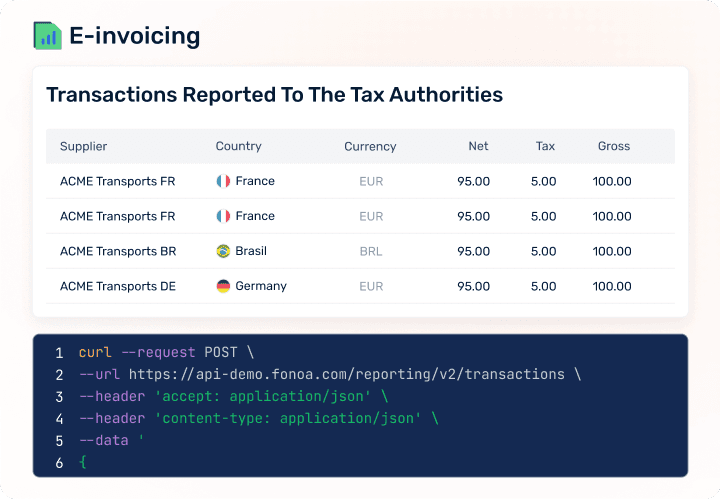Click line number 5 in the code gutter

(x=59, y=441)
